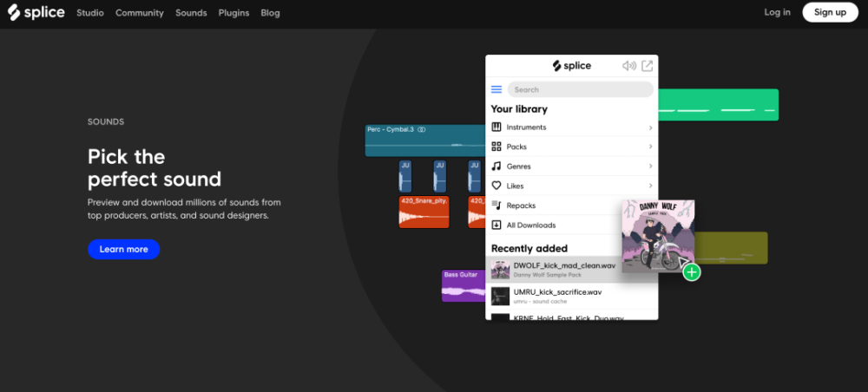This screenshot has height=392, width=868.
Task: Click the large Danny Wolf pack cover art
Action: coord(658,236)
